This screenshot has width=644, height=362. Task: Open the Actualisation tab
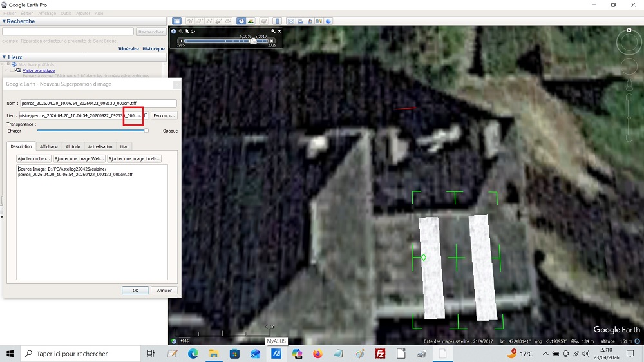(100, 147)
